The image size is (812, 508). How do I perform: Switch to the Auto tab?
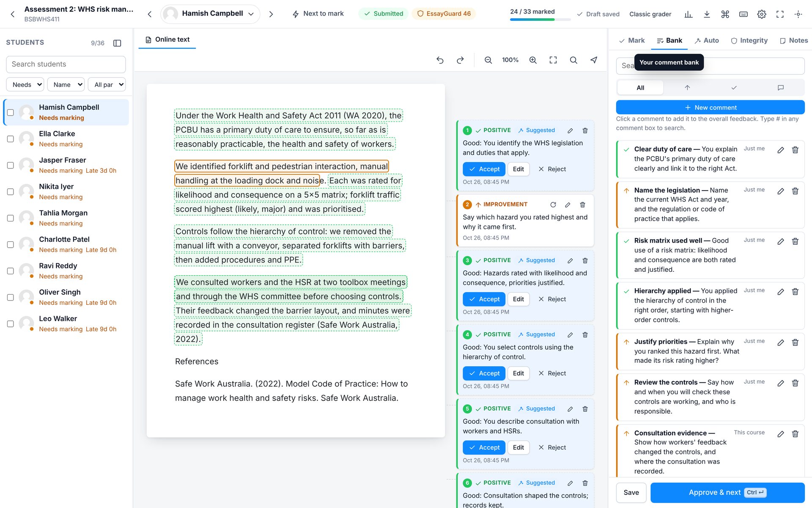[707, 41]
